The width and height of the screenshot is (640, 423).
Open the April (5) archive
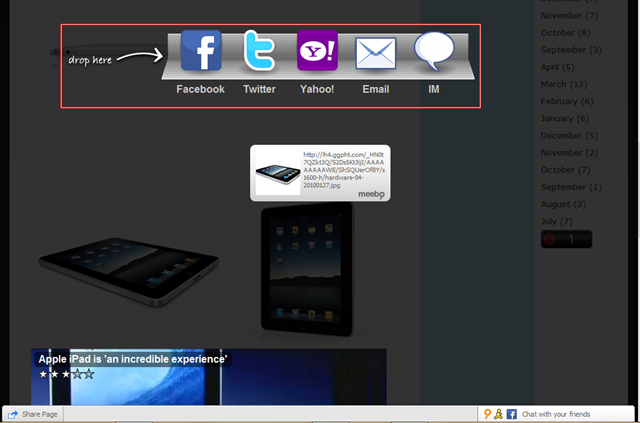point(557,67)
